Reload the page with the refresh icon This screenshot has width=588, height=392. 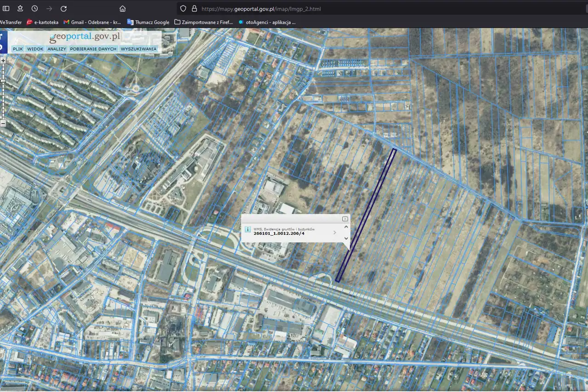(63, 9)
